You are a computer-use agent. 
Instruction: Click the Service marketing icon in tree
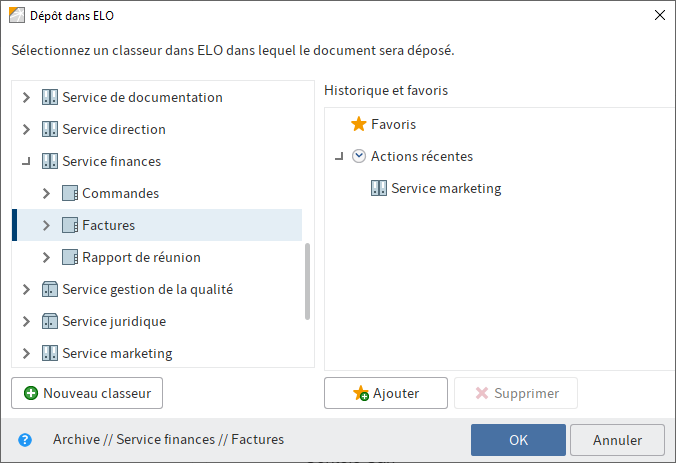[x=50, y=353]
